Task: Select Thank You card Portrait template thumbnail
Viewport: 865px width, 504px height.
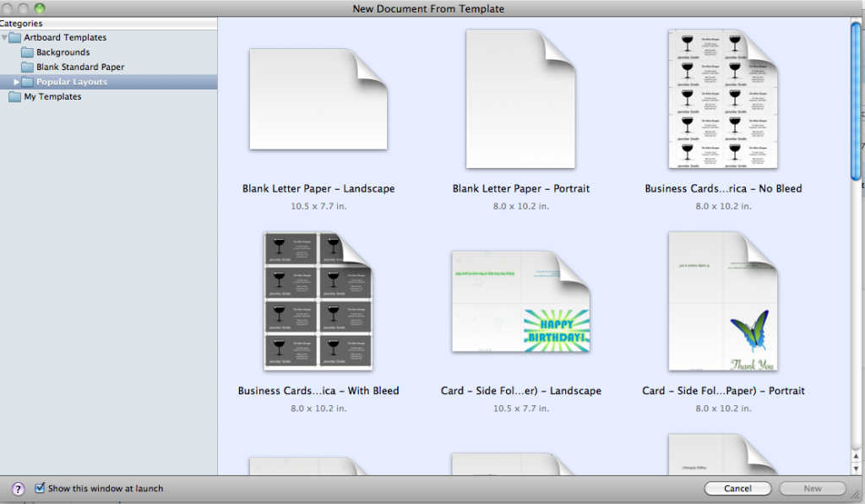Action: tap(723, 301)
